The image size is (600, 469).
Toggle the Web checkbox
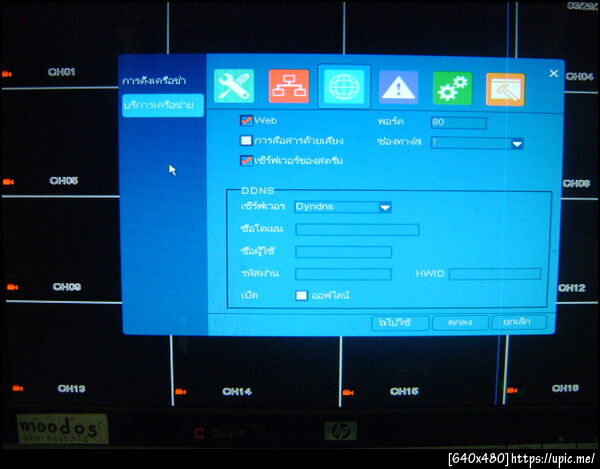tap(246, 121)
